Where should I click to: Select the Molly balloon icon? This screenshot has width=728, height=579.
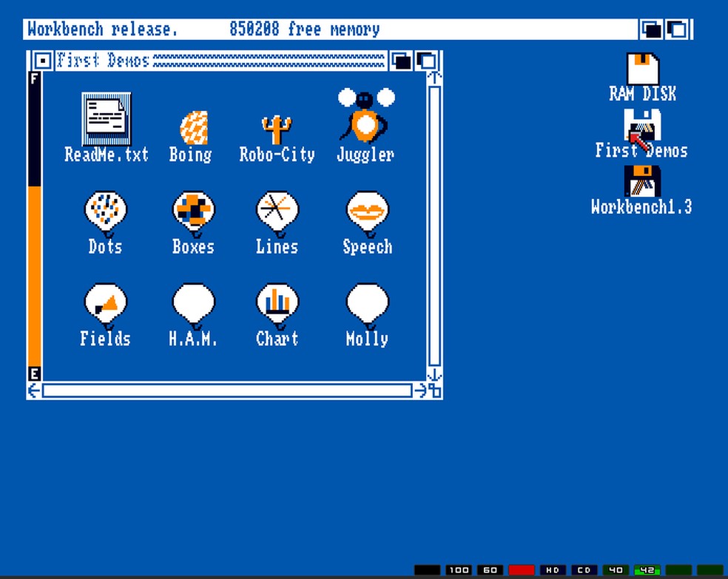tap(367, 305)
